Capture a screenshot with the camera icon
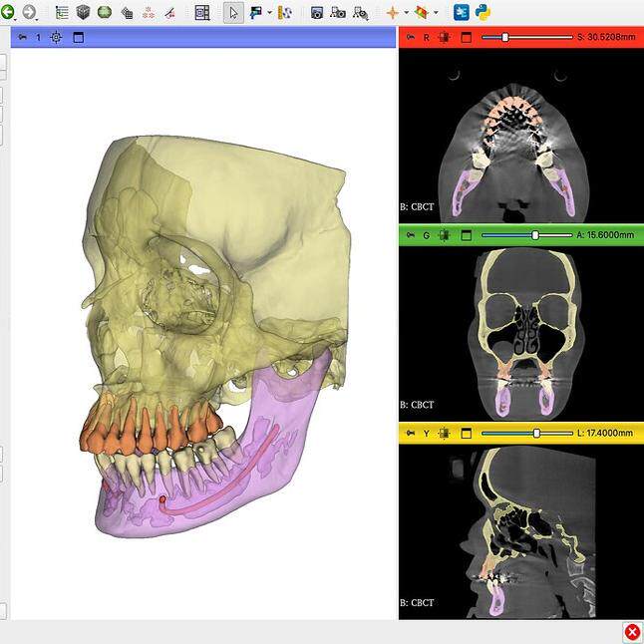 click(x=316, y=13)
